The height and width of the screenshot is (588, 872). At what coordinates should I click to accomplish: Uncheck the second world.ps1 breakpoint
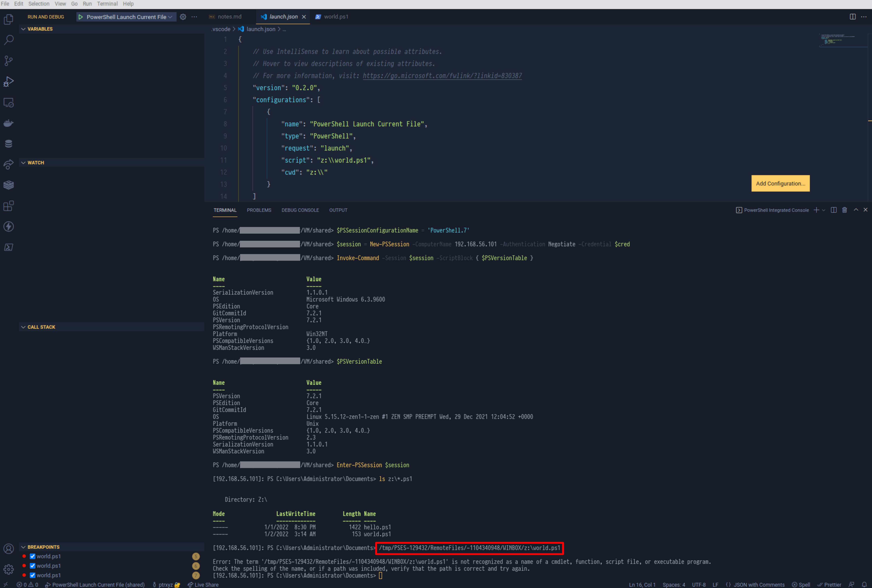[32, 565]
